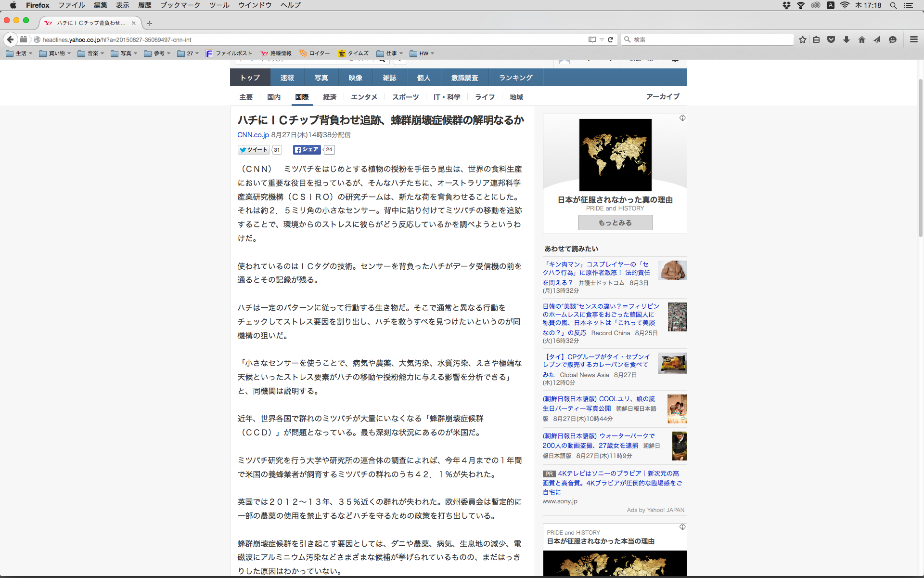This screenshot has width=924, height=578.
Task: Click the もっとみる ad button
Action: [615, 223]
